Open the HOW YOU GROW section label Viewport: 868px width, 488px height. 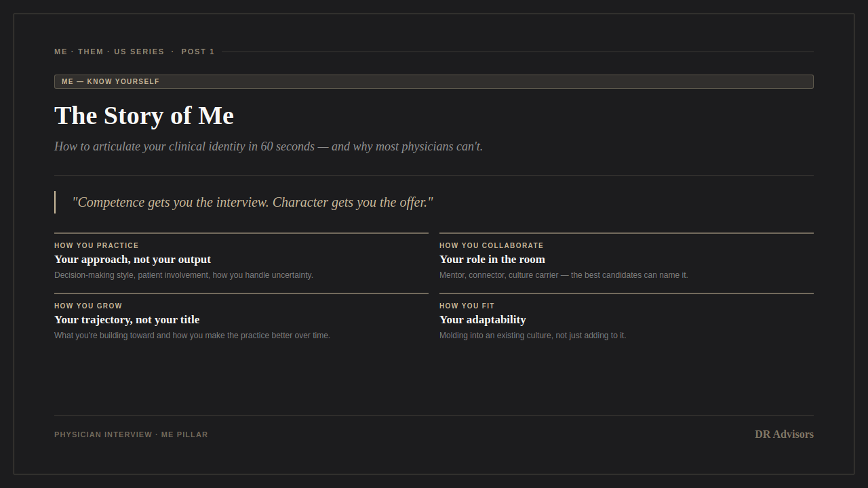pyautogui.click(x=88, y=306)
